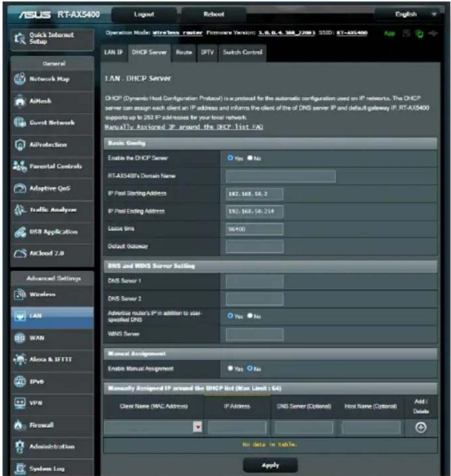Click the AiCloud 2.0 cloud icon
Image resolution: width=451 pixels, height=476 pixels.
tap(20, 254)
